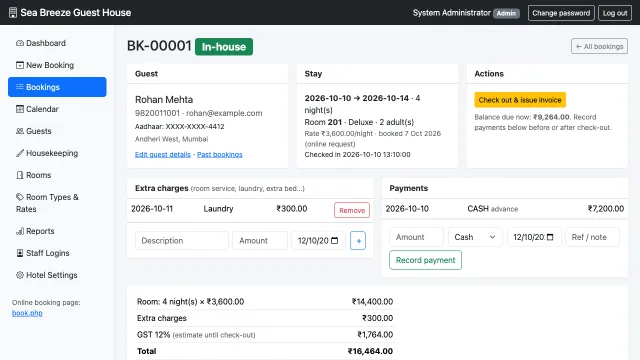Open the Dashboard page
640x360 pixels.
tap(57, 43)
